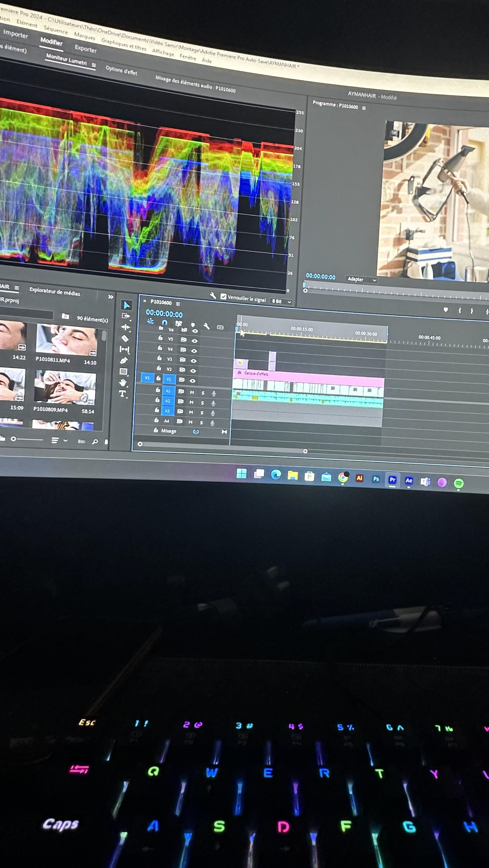Open timeline display settings wrench
The width and height of the screenshot is (489, 868).
click(x=206, y=326)
